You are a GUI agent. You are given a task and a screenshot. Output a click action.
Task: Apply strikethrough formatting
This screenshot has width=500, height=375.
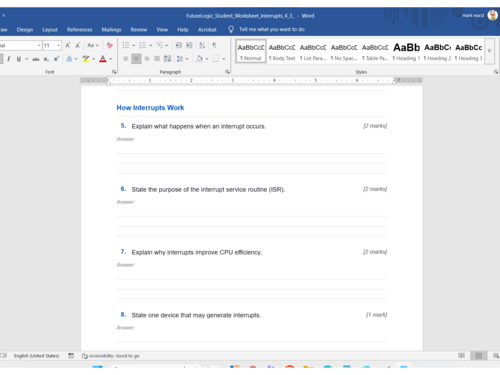point(36,59)
